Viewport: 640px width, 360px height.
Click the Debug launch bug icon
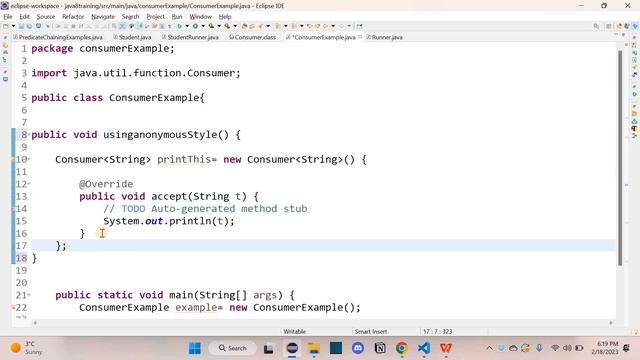pos(179,26)
